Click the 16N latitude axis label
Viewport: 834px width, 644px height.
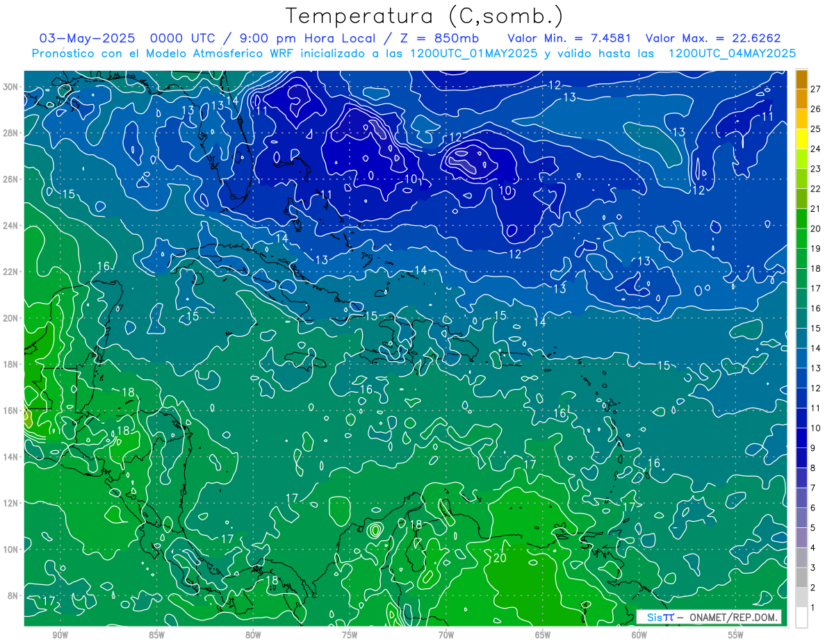point(12,411)
